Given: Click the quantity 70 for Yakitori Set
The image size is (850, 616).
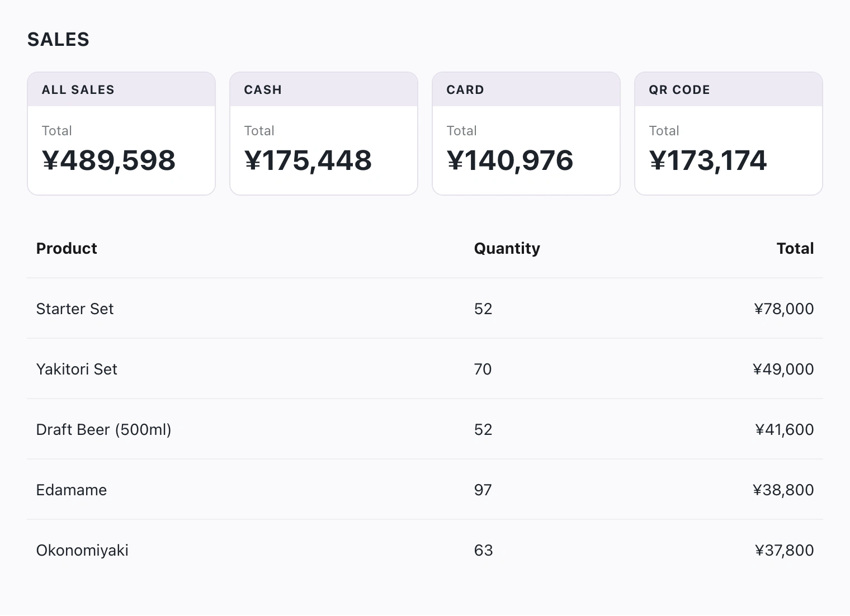Looking at the screenshot, I should [x=483, y=369].
